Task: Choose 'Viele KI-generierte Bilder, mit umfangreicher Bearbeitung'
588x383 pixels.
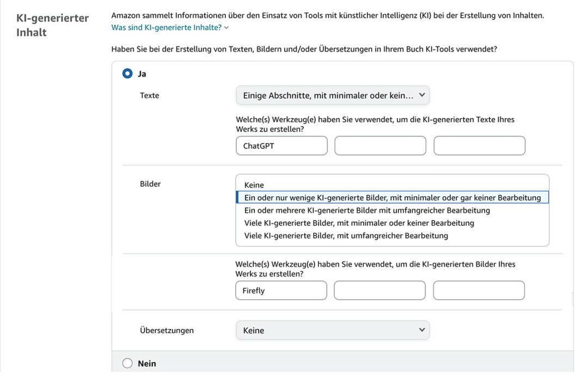Action: pos(392,235)
